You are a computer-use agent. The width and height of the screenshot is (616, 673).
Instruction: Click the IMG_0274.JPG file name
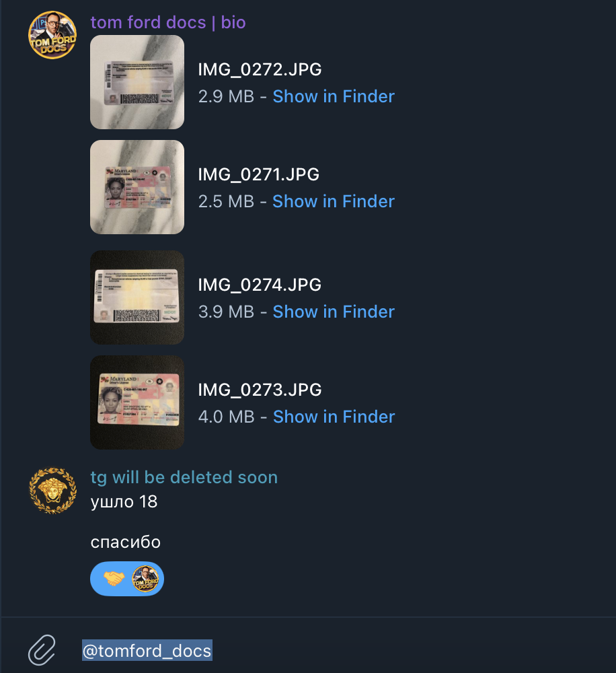[260, 285]
